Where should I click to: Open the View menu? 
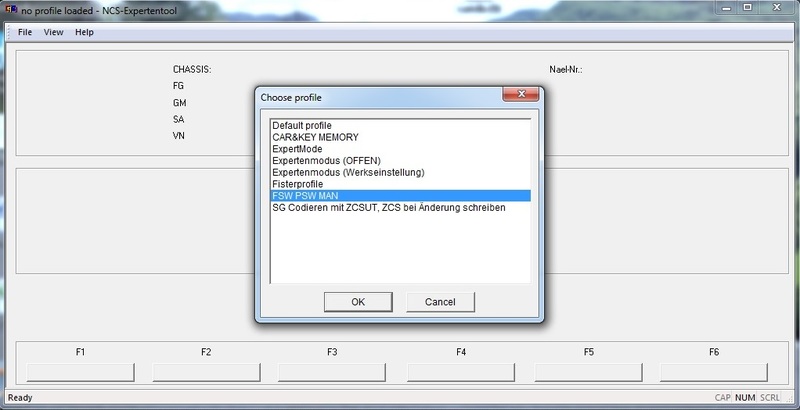pos(53,32)
